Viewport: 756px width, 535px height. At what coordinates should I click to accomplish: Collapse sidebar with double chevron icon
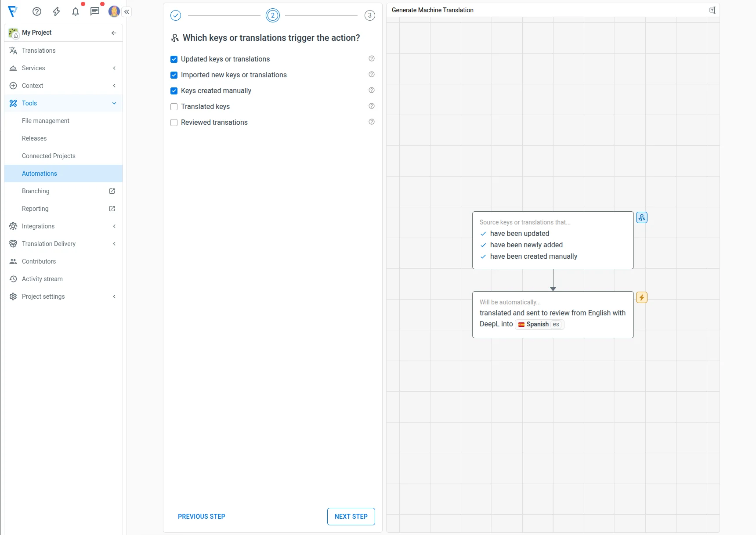tap(127, 12)
